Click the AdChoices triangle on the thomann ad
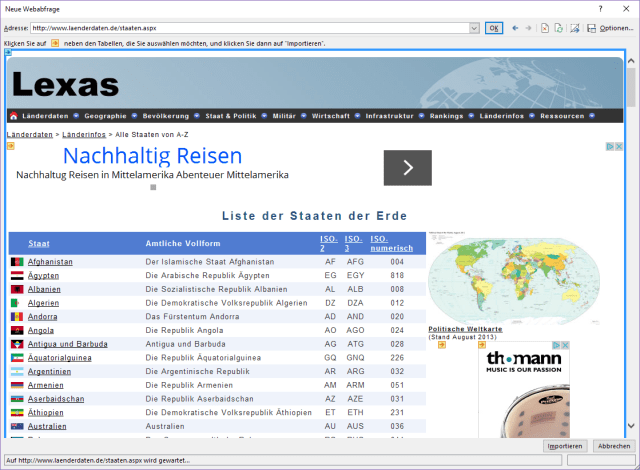 pos(556,345)
